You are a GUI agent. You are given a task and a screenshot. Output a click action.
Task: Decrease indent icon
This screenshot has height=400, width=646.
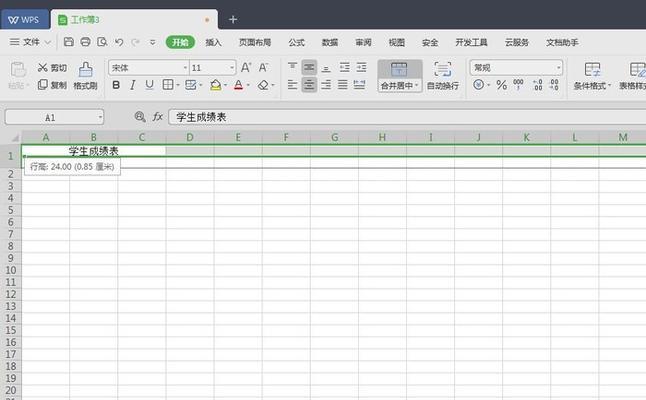pyautogui.click(x=344, y=68)
